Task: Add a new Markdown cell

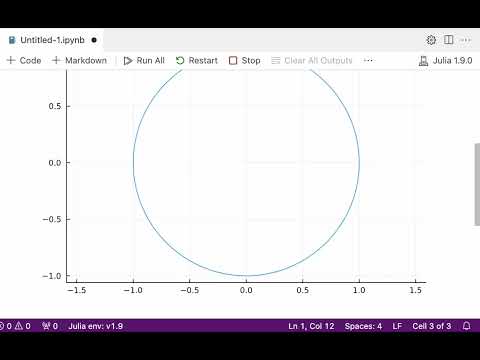Action: tap(79, 60)
